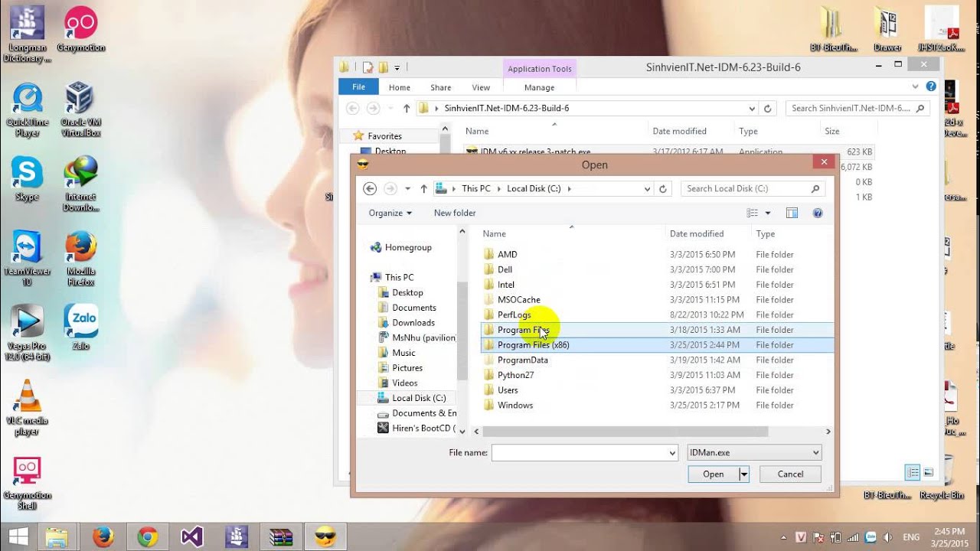
Task: Expand address path history in Open dialog
Action: [647, 188]
